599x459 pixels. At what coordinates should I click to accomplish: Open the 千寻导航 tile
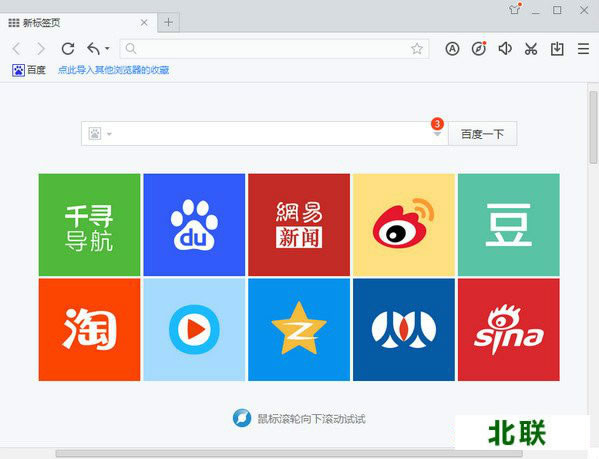pyautogui.click(x=89, y=225)
